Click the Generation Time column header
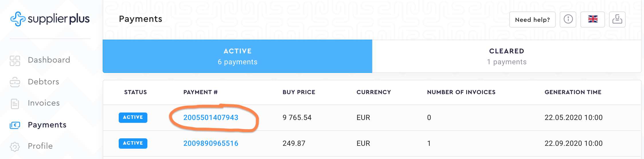This screenshot has width=644, height=159. pos(573,92)
